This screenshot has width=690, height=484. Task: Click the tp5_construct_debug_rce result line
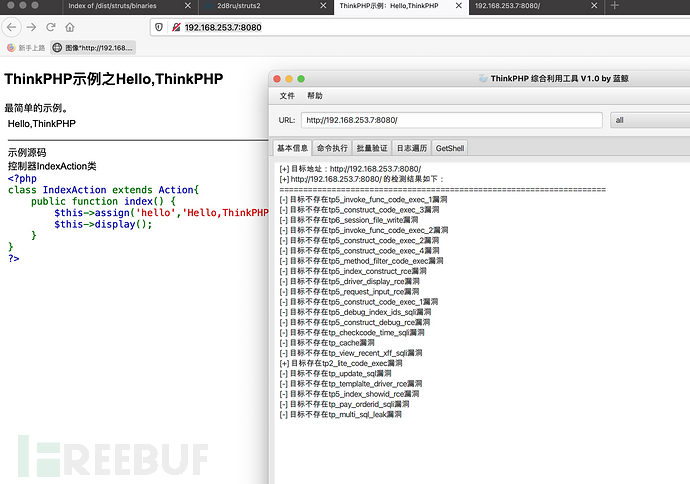tap(355, 322)
